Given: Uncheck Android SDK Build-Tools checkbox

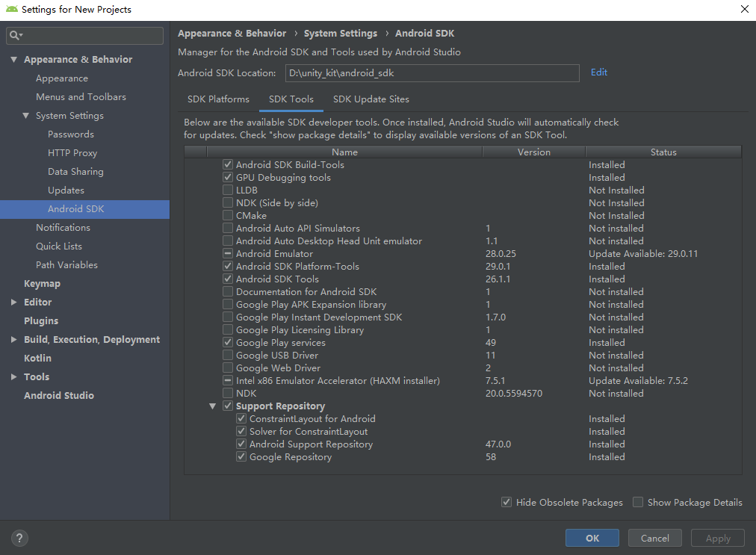Looking at the screenshot, I should [x=228, y=164].
